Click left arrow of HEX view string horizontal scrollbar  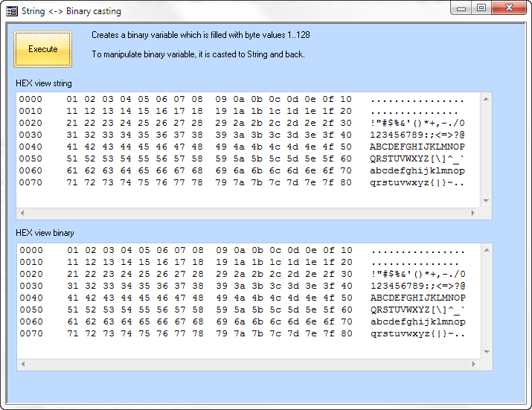22,213
